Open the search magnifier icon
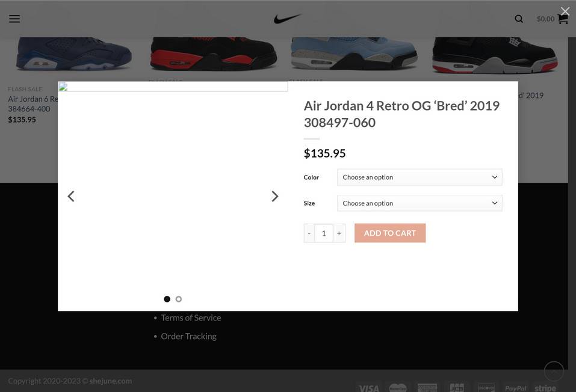576x392 pixels. pos(519,19)
